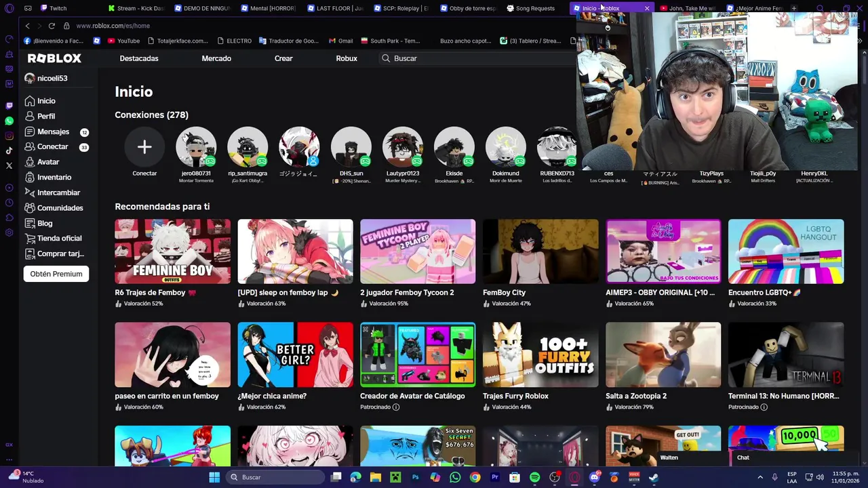Viewport: 868px width, 488px height.
Task: Open 2 jugador Femboy Tycoon 2 game
Action: click(418, 251)
